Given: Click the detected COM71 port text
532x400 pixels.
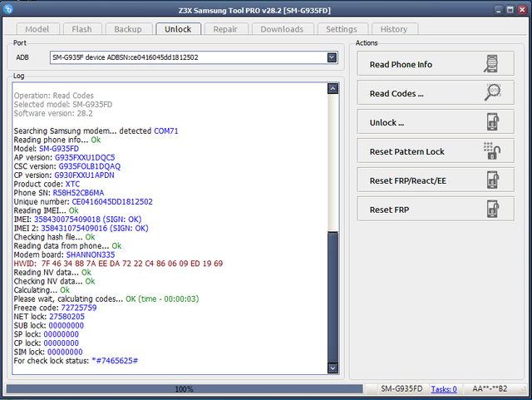Looking at the screenshot, I should 166,131.
